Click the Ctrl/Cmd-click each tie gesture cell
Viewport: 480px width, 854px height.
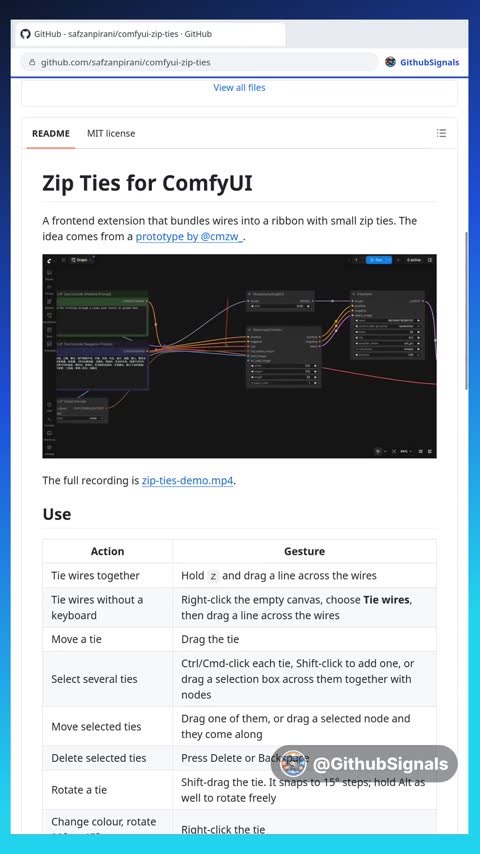304,679
